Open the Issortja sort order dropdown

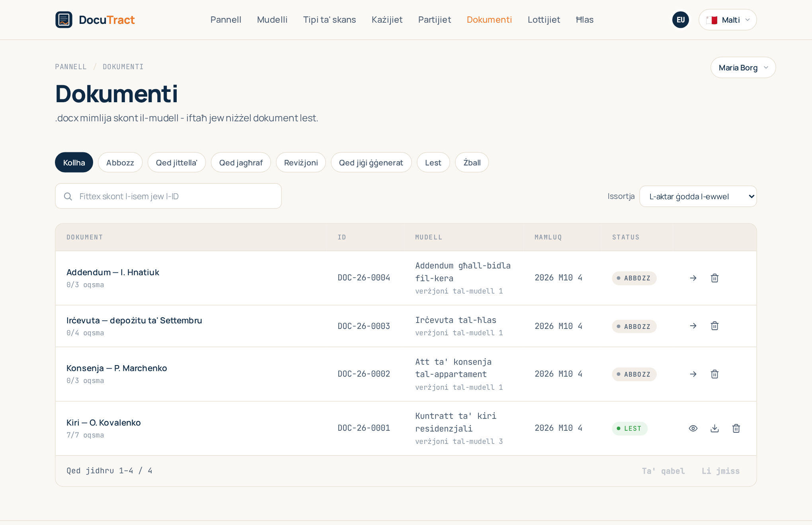coord(698,196)
